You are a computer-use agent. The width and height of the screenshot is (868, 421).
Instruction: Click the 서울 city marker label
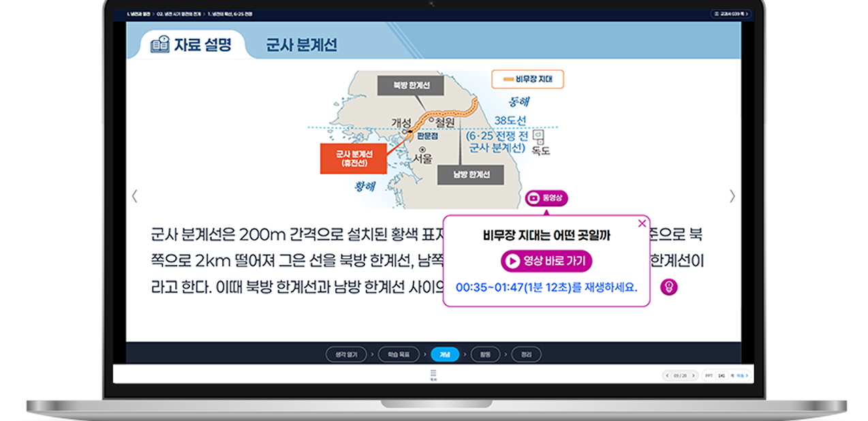click(422, 159)
